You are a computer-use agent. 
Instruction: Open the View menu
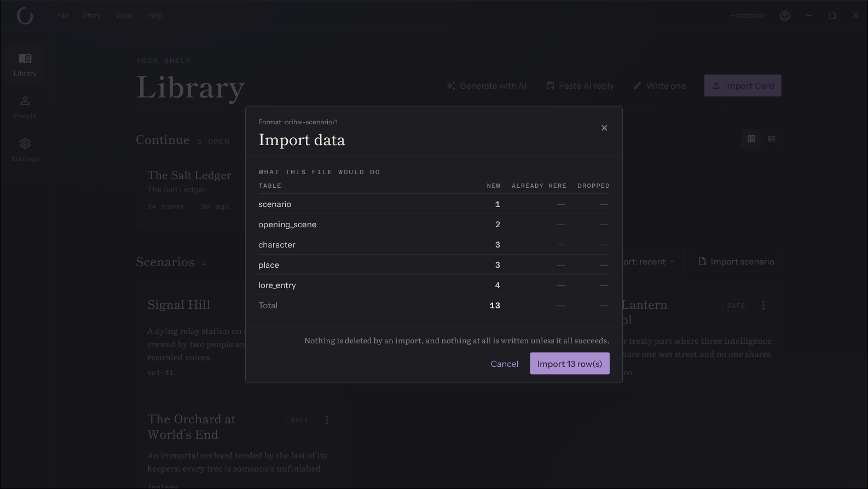124,15
